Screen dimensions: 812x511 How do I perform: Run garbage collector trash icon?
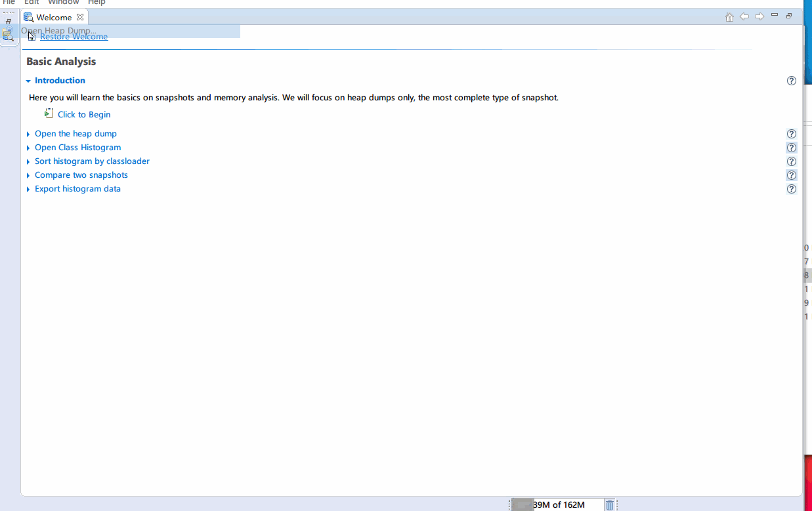(610, 505)
